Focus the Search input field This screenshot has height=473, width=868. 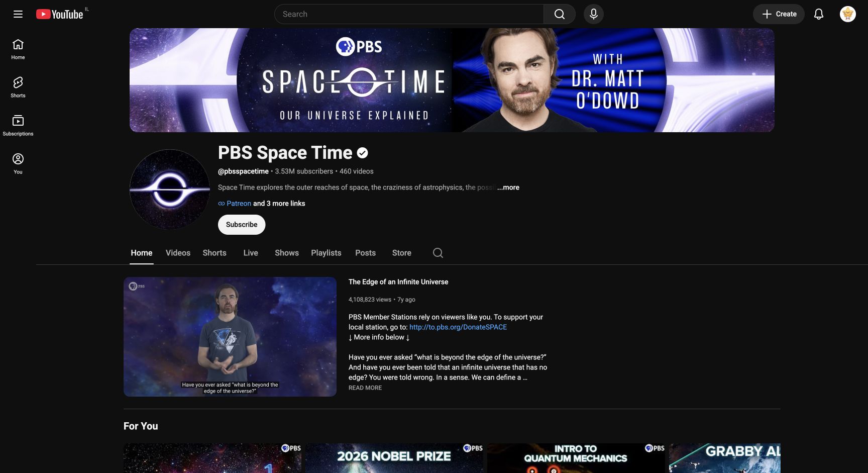click(409, 14)
